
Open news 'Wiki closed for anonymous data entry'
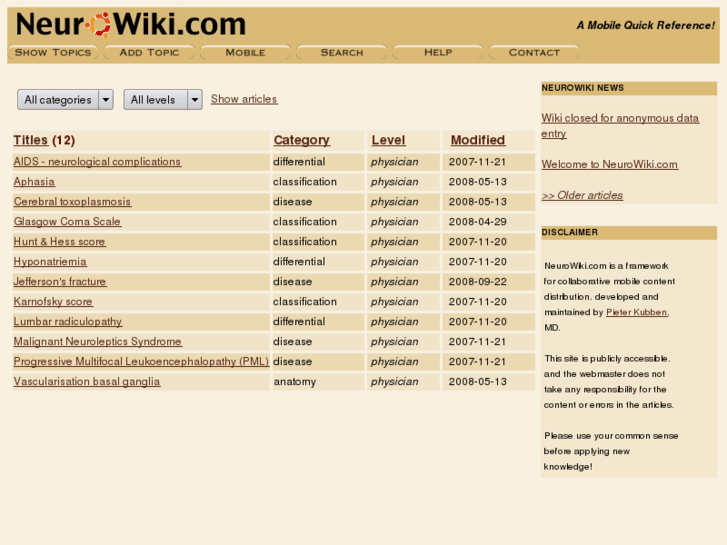(620, 126)
